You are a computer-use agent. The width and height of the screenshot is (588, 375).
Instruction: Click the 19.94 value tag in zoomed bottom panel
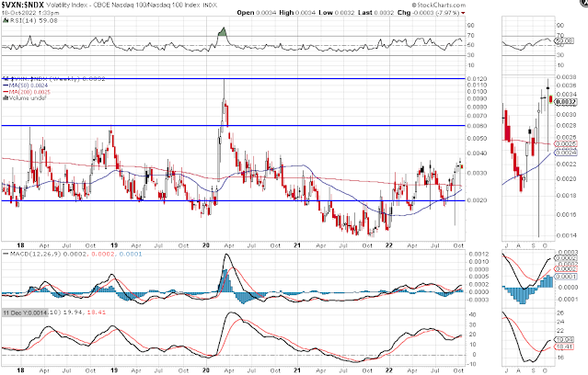pyautogui.click(x=565, y=340)
